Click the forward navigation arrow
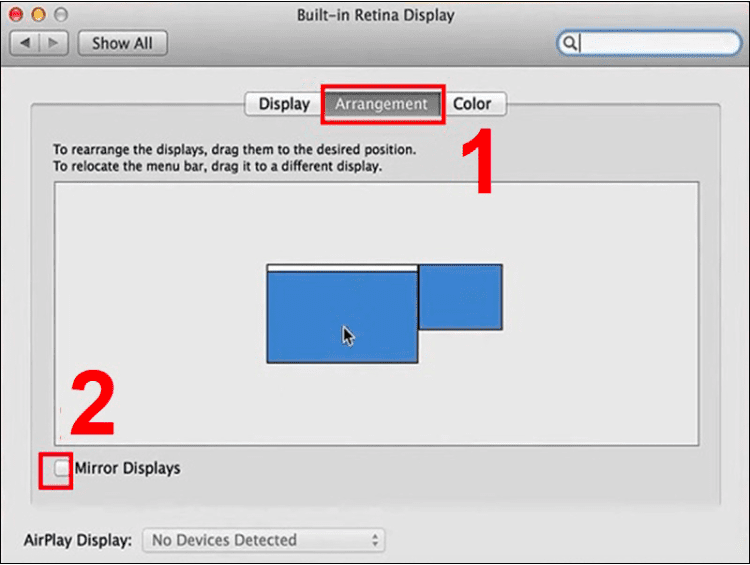Viewport: 750px width, 565px height. [x=53, y=43]
